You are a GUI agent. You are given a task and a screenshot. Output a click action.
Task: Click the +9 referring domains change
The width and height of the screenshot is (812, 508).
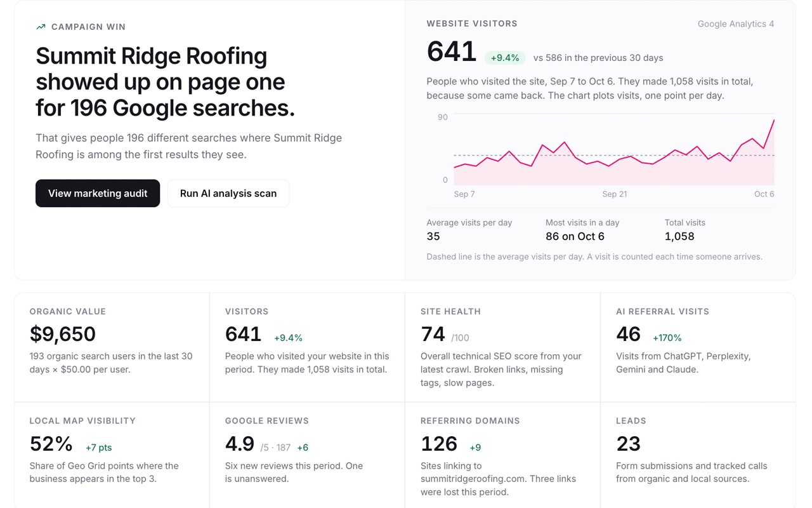tap(475, 448)
